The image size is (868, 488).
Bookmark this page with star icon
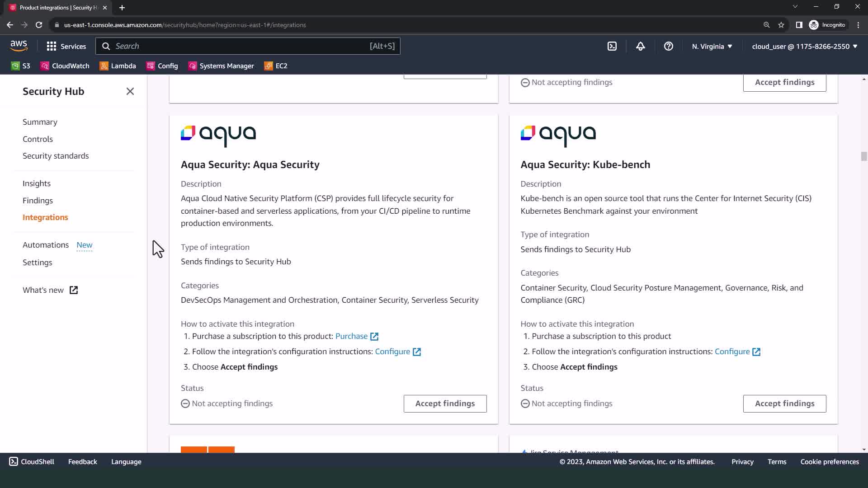pos(781,25)
